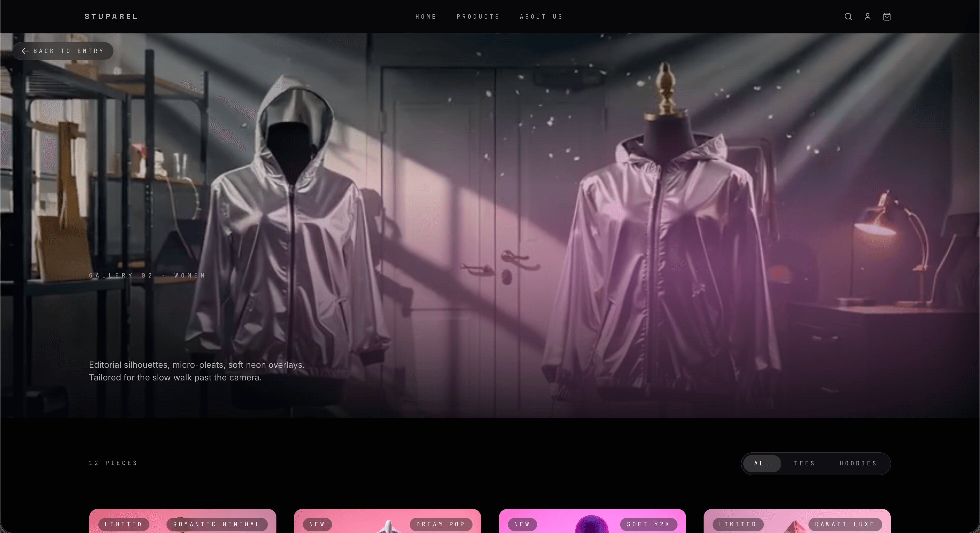Click the Limited badge on Kawaii Luxe card
Screen dimensions: 980x533
coord(738,524)
